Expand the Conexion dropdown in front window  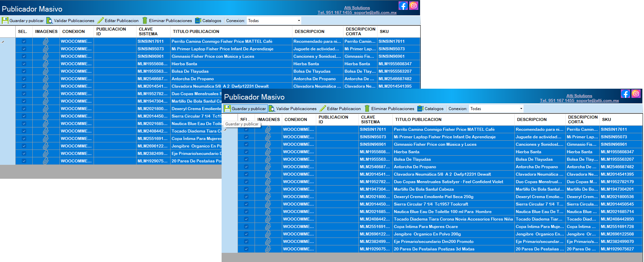pyautogui.click(x=521, y=109)
